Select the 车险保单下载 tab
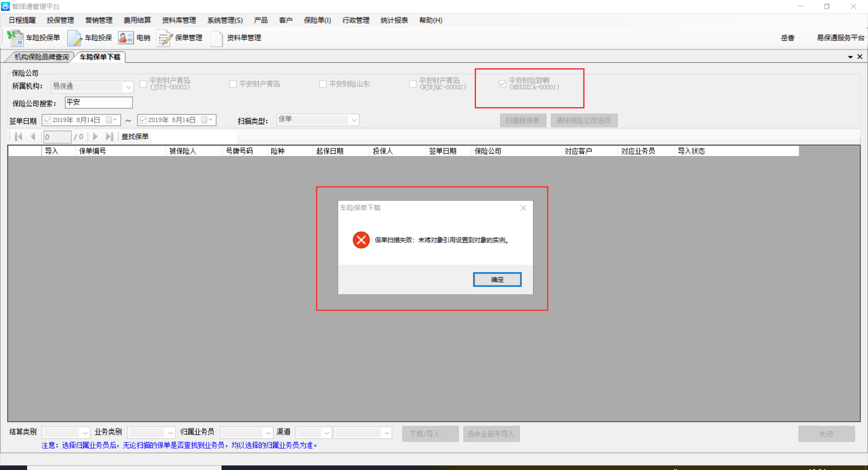The image size is (868, 470). coord(100,57)
